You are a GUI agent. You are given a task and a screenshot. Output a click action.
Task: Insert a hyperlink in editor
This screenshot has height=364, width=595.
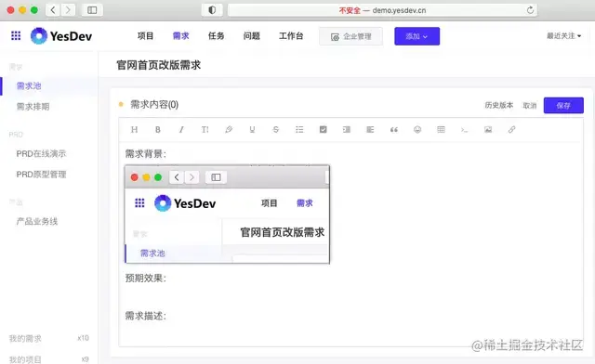point(511,130)
